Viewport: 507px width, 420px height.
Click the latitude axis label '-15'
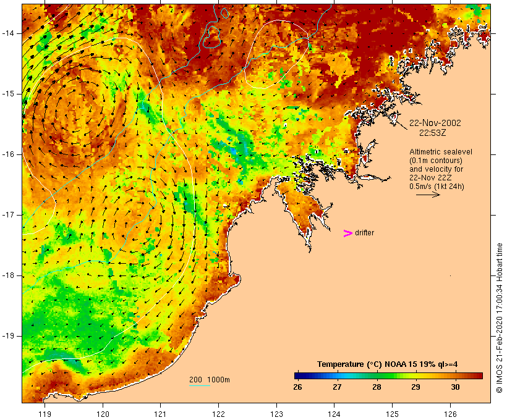[x=8, y=94]
